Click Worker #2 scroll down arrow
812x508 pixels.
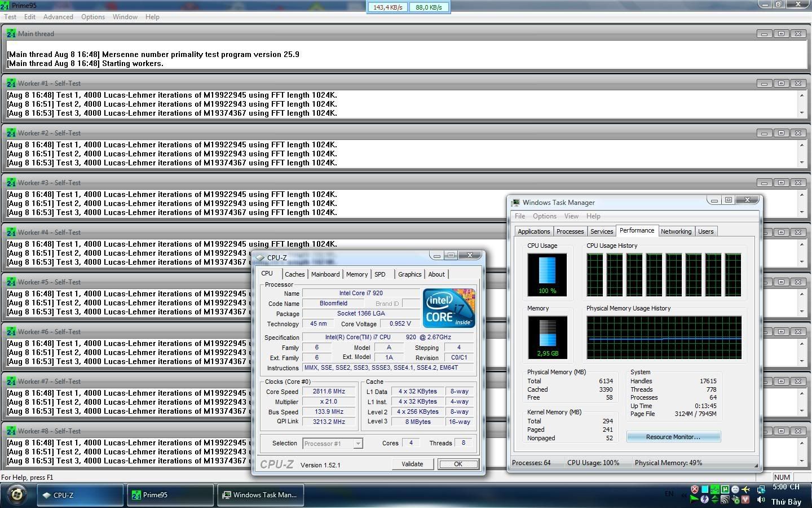[801, 163]
